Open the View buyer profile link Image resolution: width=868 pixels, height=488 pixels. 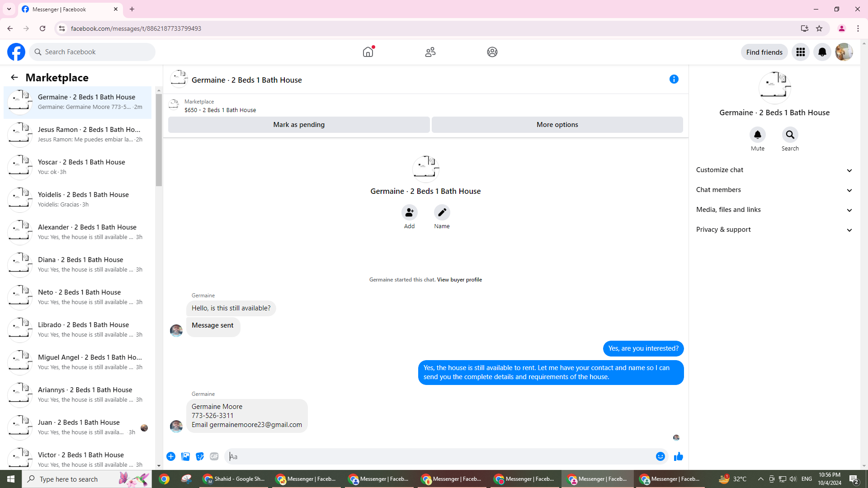[x=459, y=280]
